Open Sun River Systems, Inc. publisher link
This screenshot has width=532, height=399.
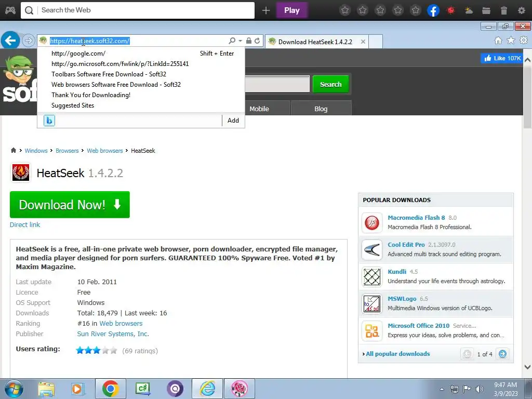[113, 334]
